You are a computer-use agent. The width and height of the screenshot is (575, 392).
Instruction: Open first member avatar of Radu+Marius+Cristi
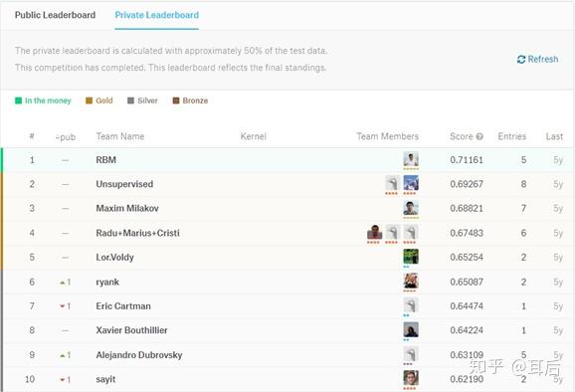(x=374, y=232)
